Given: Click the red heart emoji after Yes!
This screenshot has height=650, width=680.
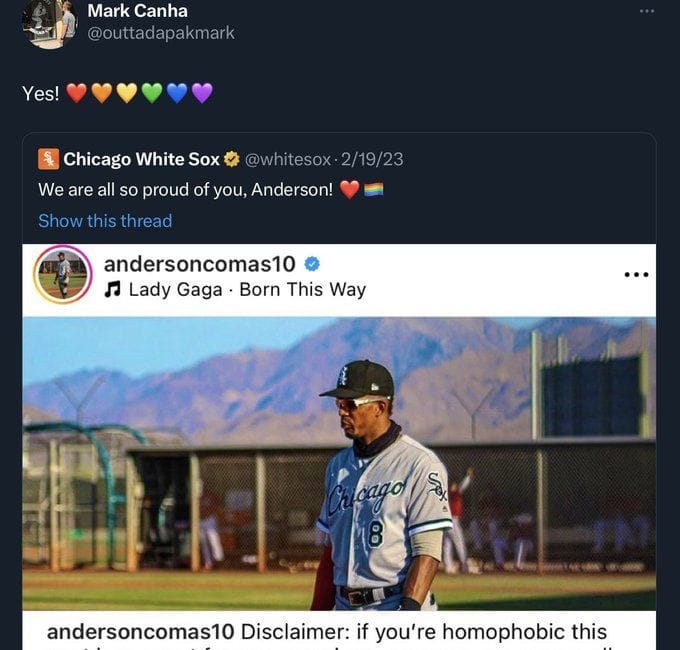Looking at the screenshot, I should click(77, 93).
